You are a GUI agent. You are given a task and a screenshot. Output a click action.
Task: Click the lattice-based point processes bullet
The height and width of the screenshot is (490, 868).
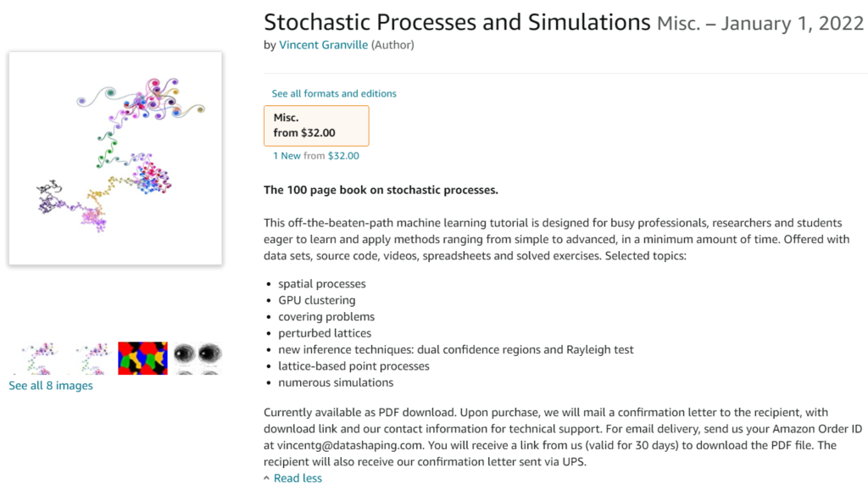coord(353,366)
